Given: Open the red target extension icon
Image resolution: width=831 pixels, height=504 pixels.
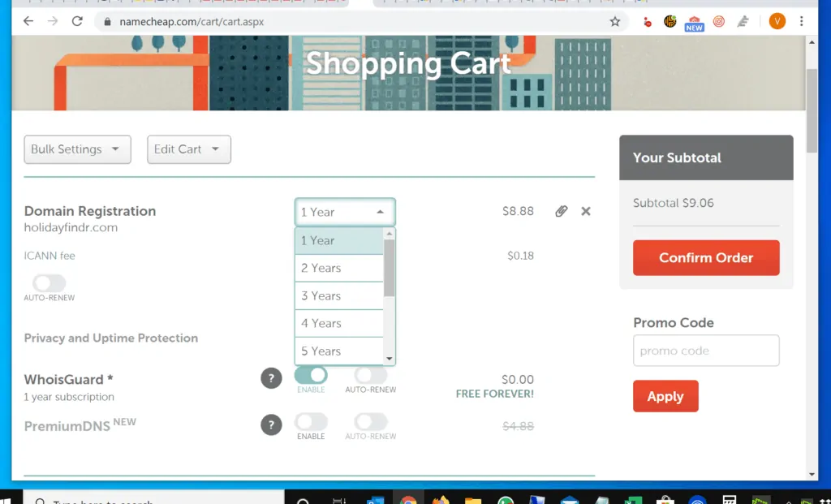Looking at the screenshot, I should tap(719, 21).
